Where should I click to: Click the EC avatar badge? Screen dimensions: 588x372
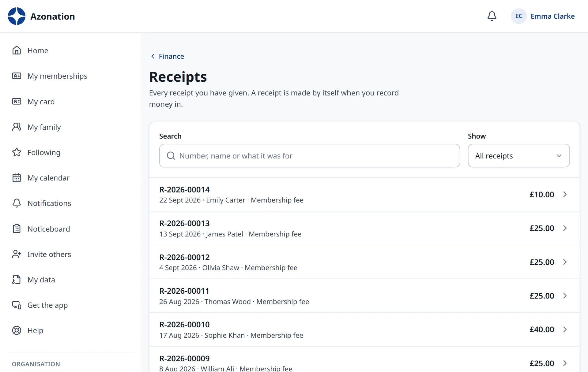click(519, 16)
